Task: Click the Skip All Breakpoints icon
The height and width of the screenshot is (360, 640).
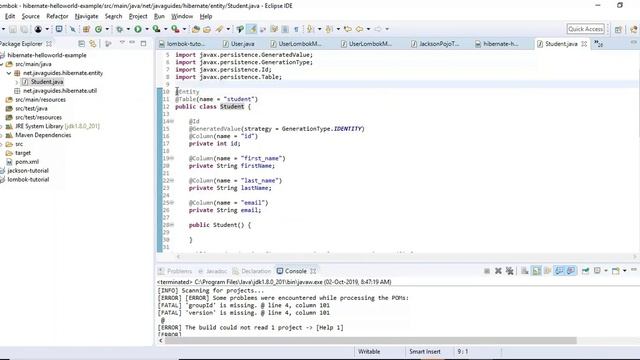Action: point(73,29)
